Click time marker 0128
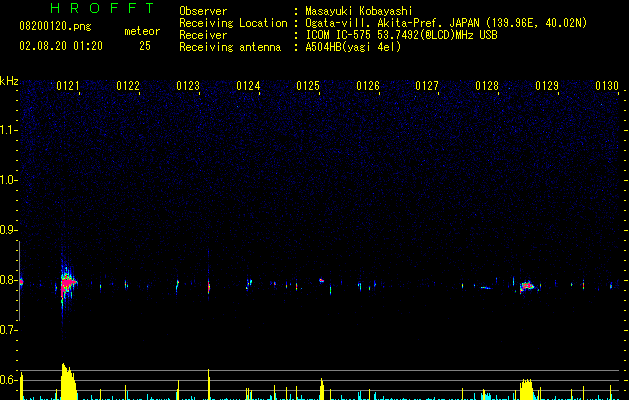This screenshot has width=629, height=400. (x=487, y=86)
